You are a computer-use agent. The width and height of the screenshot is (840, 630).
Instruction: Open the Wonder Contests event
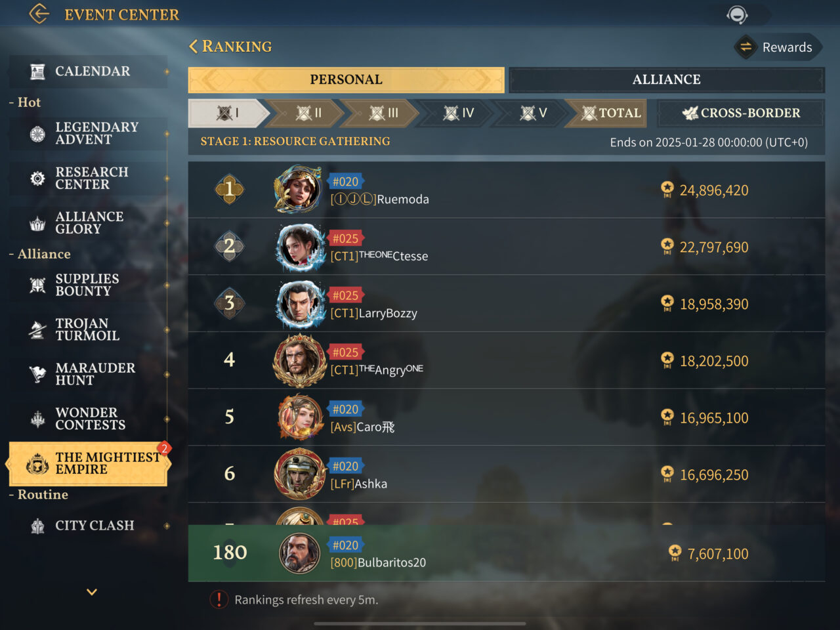coord(88,419)
